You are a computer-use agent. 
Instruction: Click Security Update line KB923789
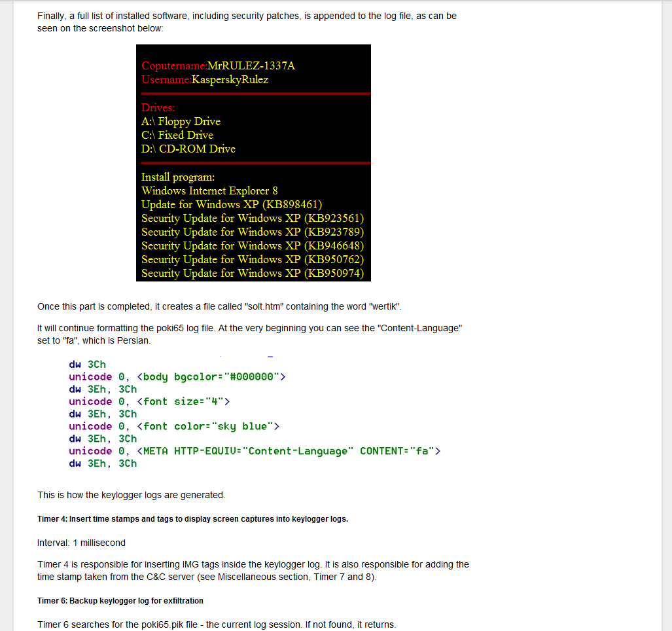coord(253,232)
